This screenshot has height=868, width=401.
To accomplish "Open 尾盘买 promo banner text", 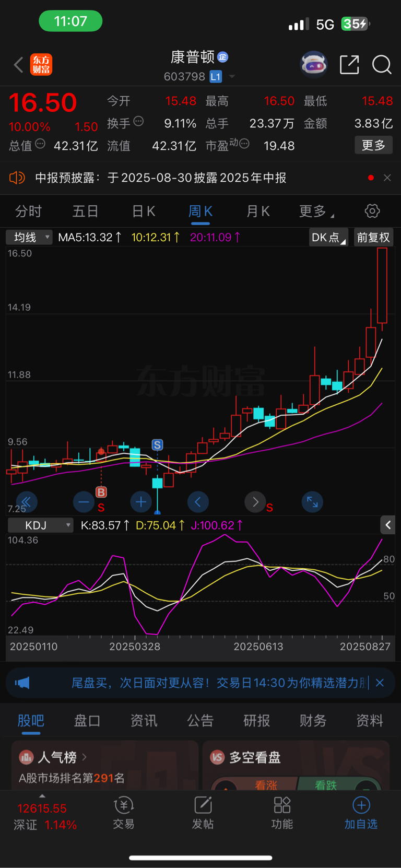I will 219,683.
